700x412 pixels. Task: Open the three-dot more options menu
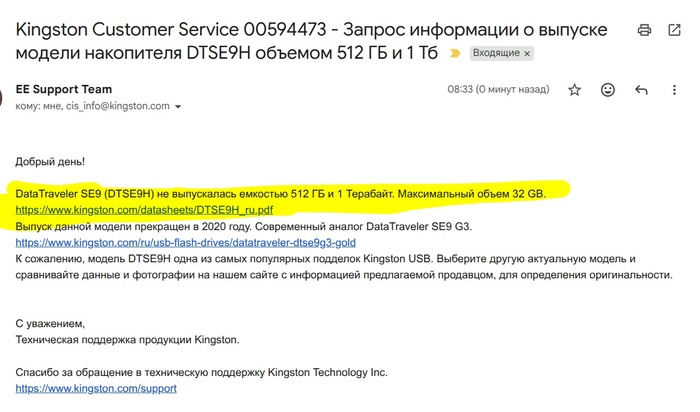point(675,90)
